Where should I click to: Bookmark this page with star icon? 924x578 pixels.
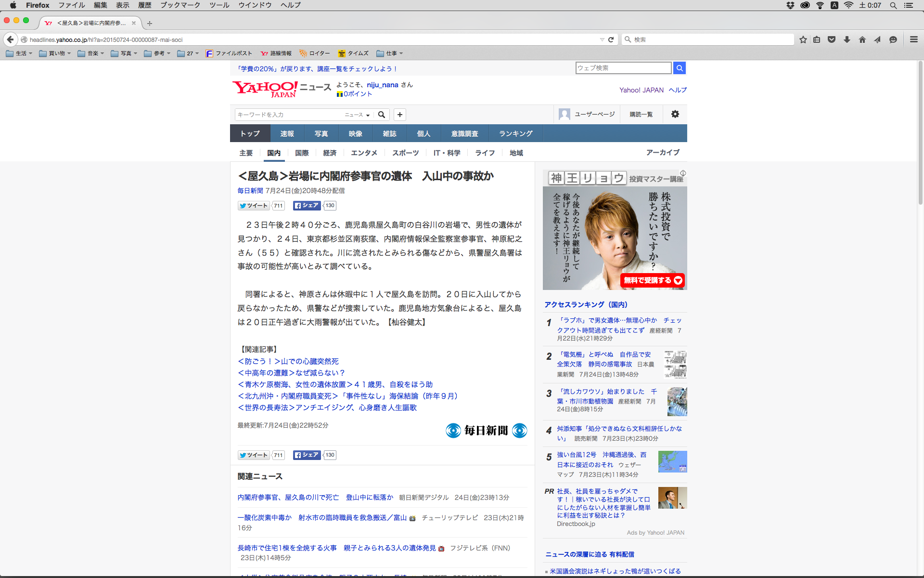click(x=803, y=39)
